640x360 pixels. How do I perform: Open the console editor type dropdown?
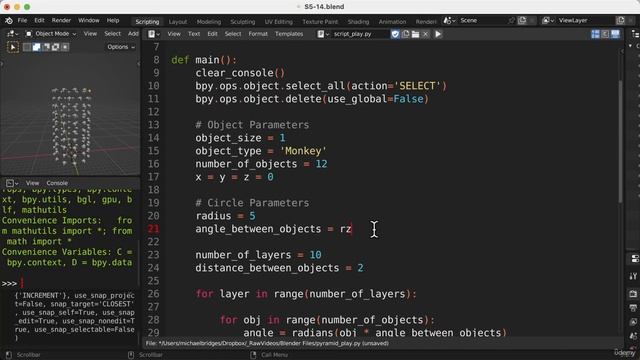pos(12,183)
